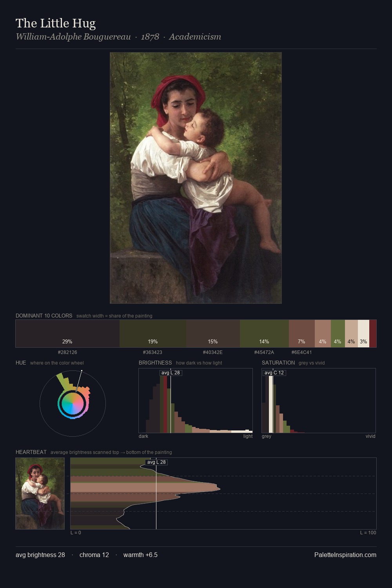Click "avg L 28" label in brightness chart
The image size is (392, 588).
[x=171, y=373]
